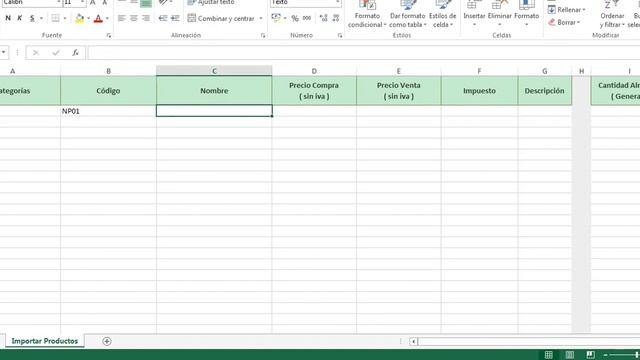Select column B header
Image resolution: width=640 pixels, height=360 pixels.
pos(109,71)
